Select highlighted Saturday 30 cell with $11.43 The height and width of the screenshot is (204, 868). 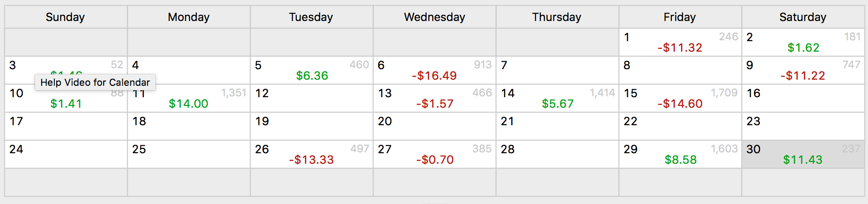click(x=803, y=155)
